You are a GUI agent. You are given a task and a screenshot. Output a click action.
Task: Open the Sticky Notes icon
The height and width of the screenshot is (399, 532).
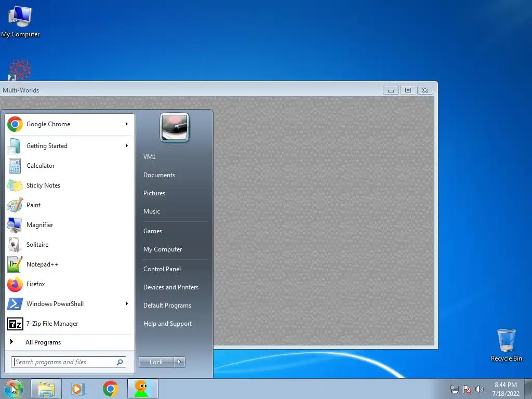[x=14, y=185]
